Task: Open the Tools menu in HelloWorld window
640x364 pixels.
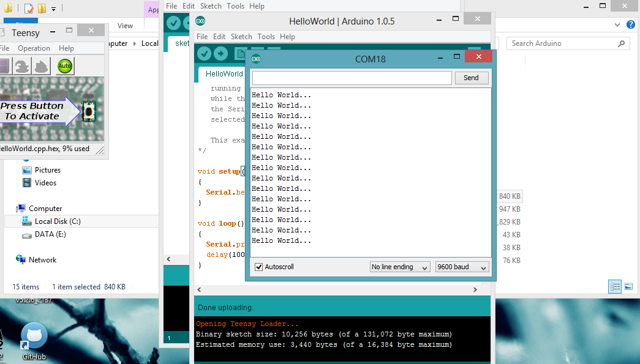Action: pyautogui.click(x=266, y=37)
